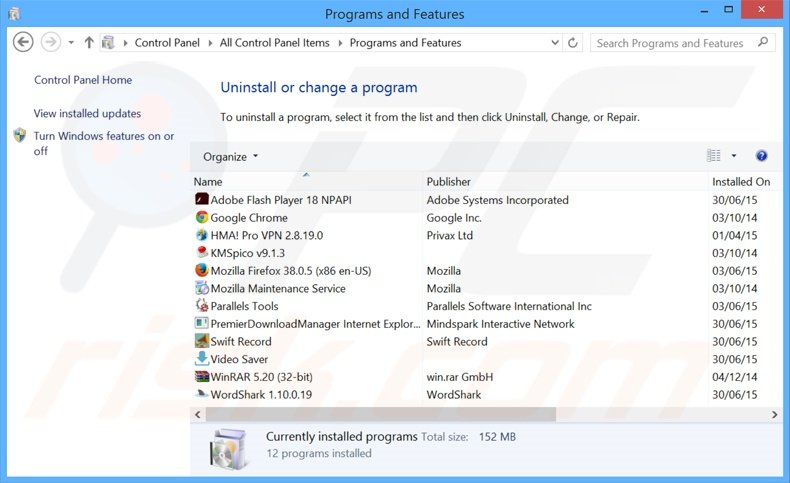The image size is (790, 483).
Task: Click the WordShark icon
Action: (202, 394)
